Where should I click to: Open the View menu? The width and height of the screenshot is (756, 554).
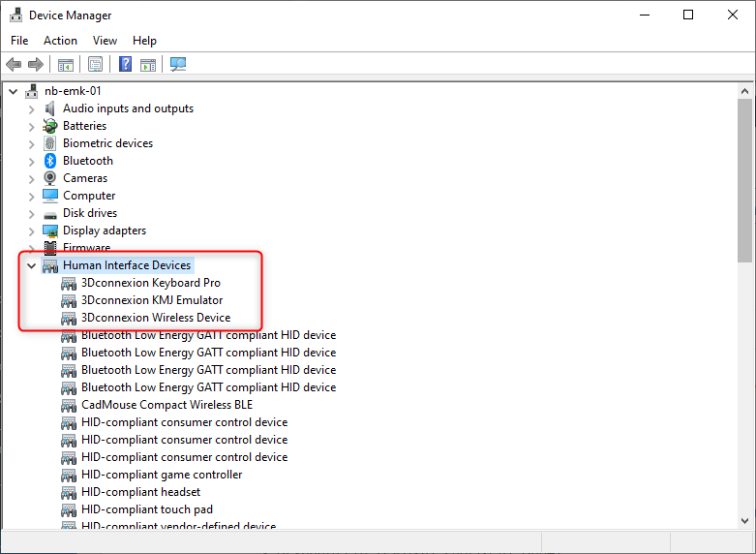coord(105,41)
